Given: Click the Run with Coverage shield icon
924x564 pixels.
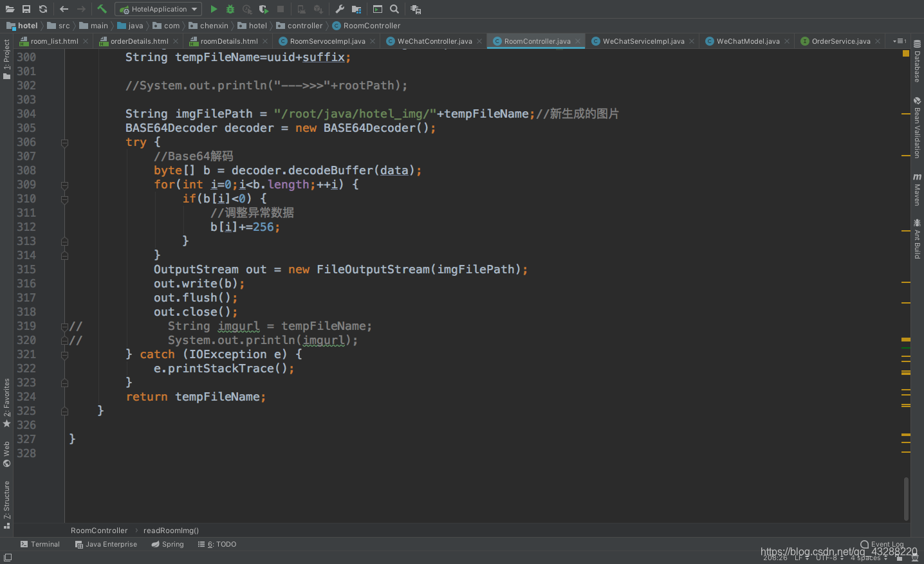Looking at the screenshot, I should pos(264,9).
